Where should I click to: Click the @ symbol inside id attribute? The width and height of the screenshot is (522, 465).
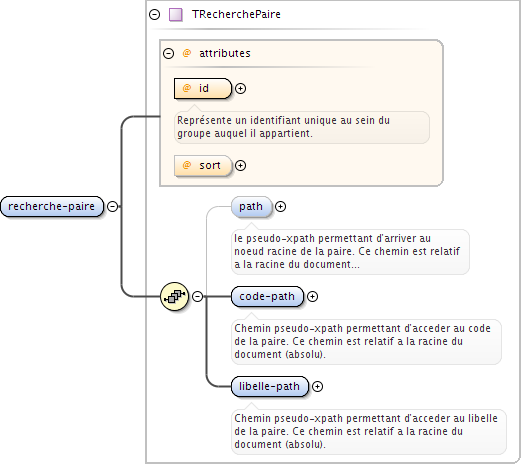tap(187, 88)
